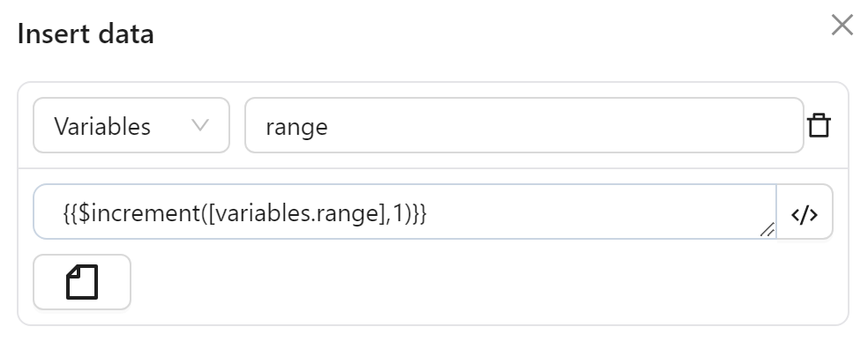This screenshot has width=868, height=349.
Task: Click the blank page icon button
Action: [82, 282]
